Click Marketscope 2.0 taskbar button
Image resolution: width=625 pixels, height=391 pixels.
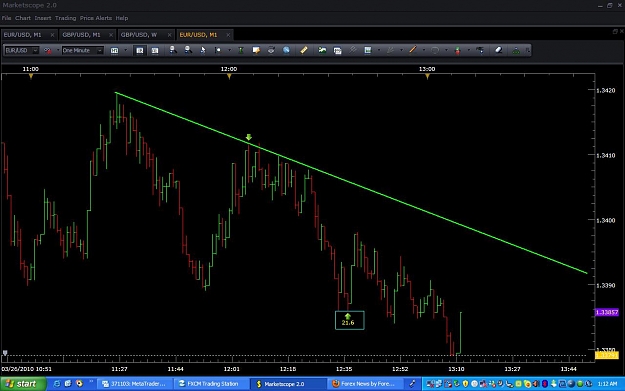coord(288,384)
